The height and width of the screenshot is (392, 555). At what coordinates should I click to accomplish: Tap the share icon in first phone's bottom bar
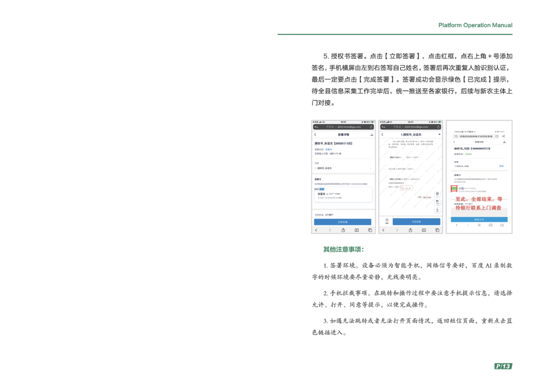(x=343, y=230)
